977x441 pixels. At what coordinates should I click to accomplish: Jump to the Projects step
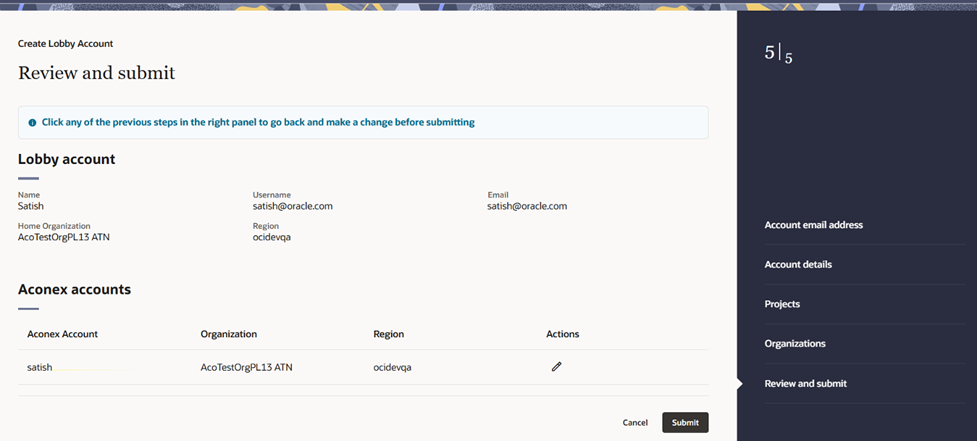click(782, 304)
